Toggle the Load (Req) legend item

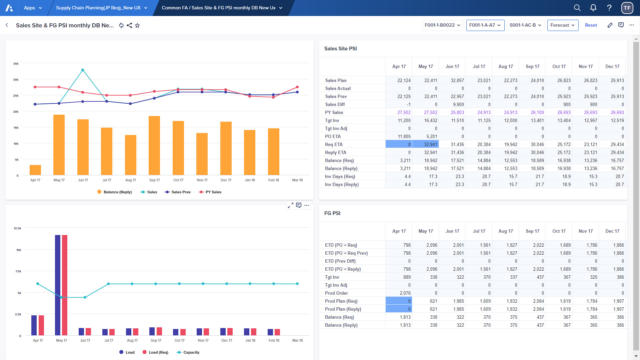pos(155,352)
